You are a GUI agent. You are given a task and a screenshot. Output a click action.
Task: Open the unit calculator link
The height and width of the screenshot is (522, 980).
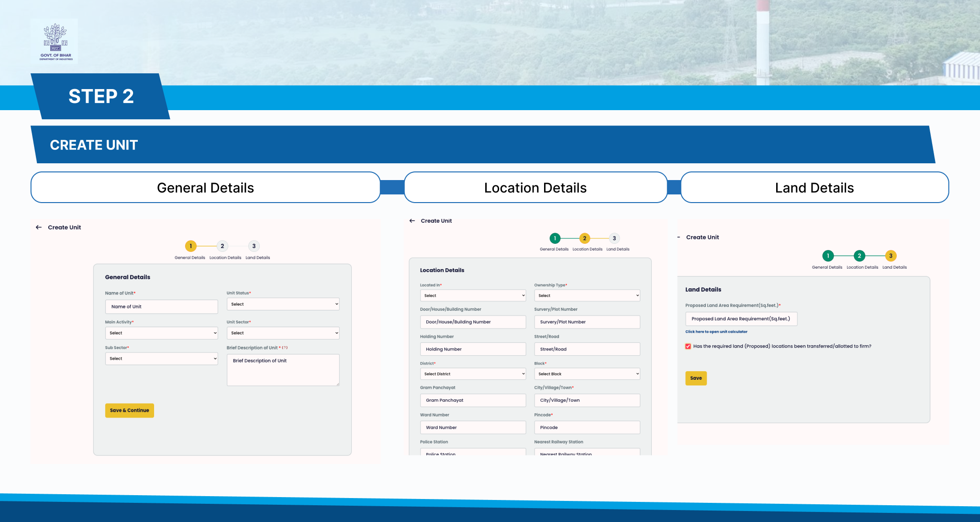(716, 331)
